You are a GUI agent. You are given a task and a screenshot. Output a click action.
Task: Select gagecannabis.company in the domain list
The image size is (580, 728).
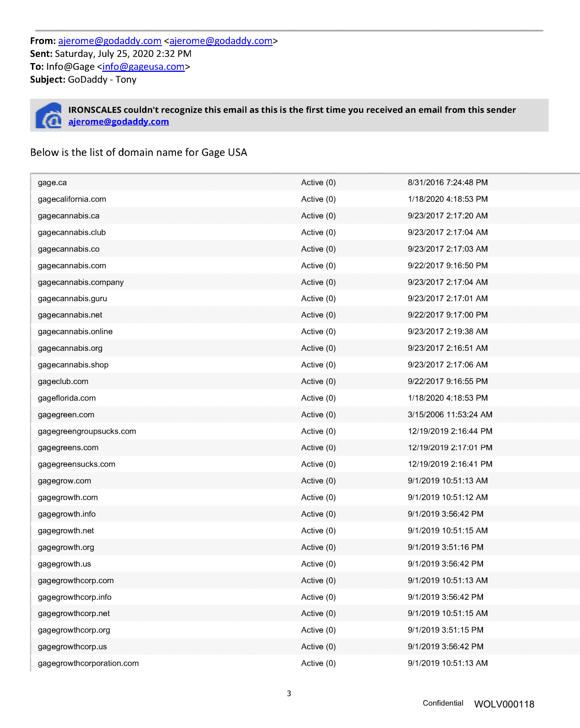81,282
